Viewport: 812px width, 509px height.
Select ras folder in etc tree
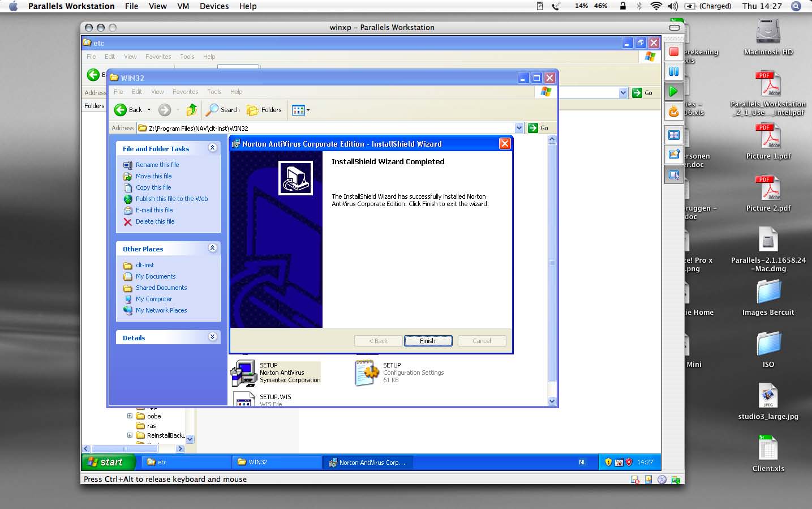coord(151,426)
